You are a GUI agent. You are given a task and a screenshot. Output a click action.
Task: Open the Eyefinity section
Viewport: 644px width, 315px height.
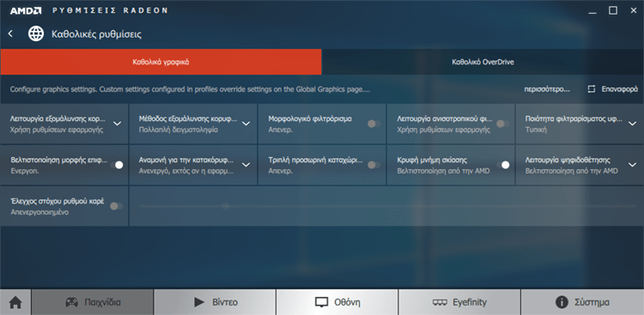pyautogui.click(x=459, y=303)
